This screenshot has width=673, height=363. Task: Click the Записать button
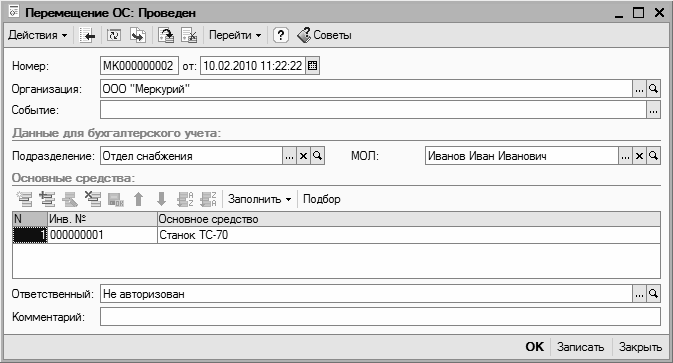[580, 347]
